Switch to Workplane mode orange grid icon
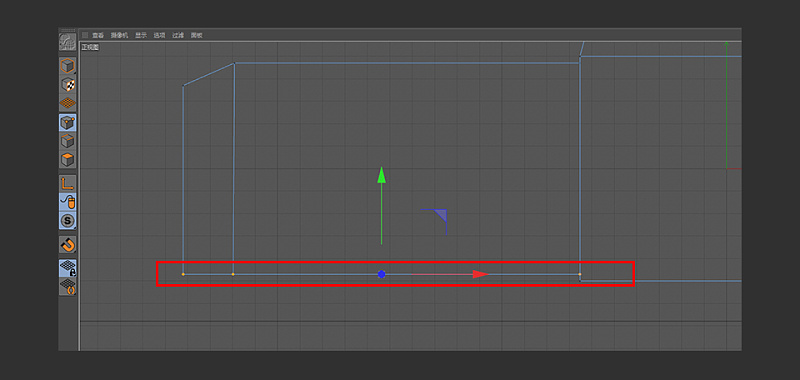 67,103
